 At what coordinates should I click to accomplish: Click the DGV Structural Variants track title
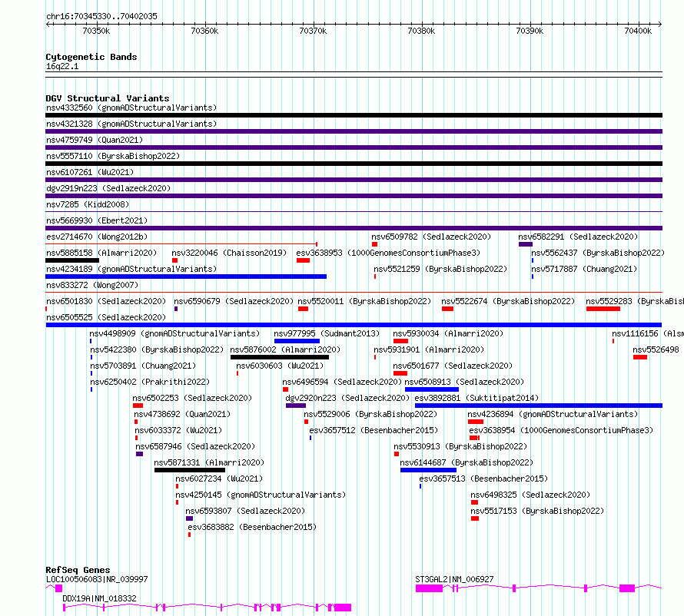[x=108, y=98]
